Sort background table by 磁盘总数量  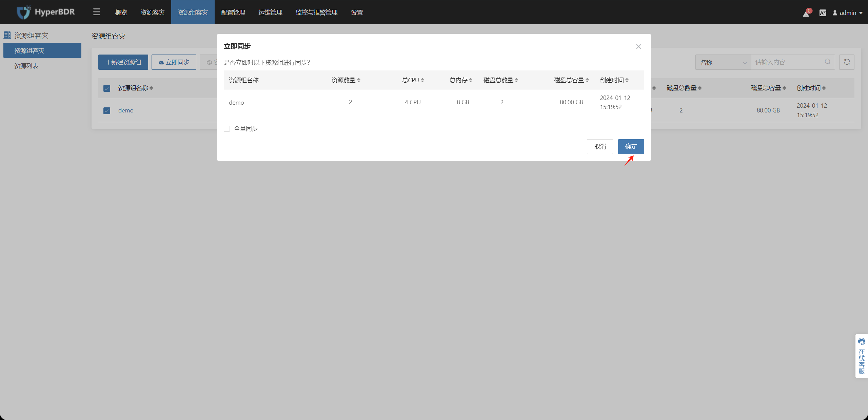coord(700,88)
